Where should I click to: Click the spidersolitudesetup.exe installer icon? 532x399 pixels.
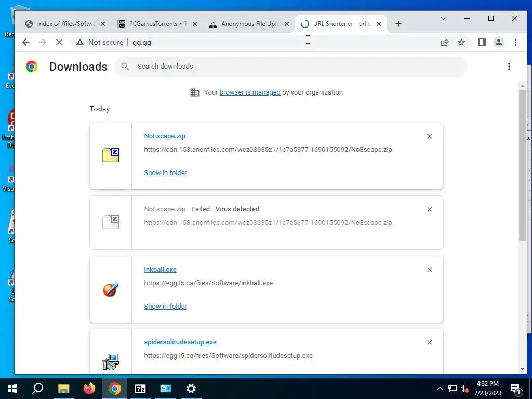tap(111, 362)
